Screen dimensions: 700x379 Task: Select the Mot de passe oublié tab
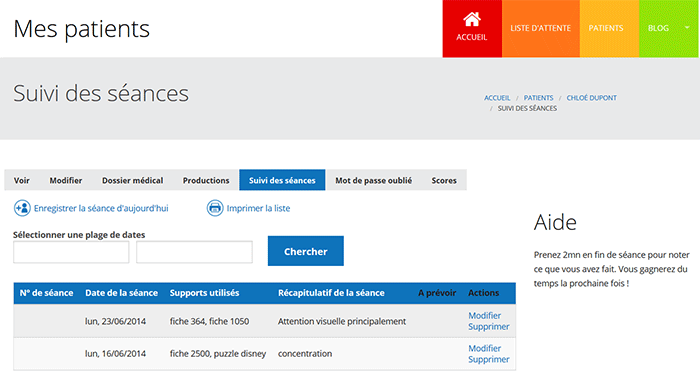click(373, 180)
